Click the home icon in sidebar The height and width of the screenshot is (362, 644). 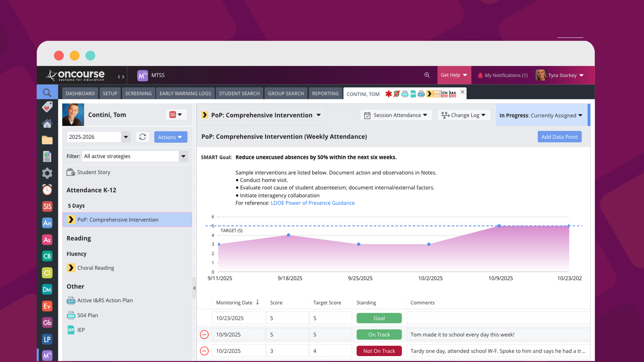click(47, 123)
